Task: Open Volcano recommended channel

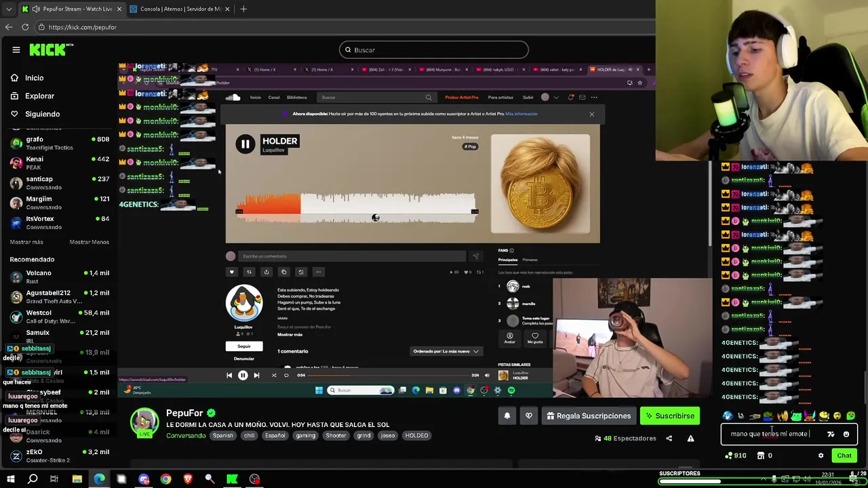Action: pyautogui.click(x=59, y=277)
